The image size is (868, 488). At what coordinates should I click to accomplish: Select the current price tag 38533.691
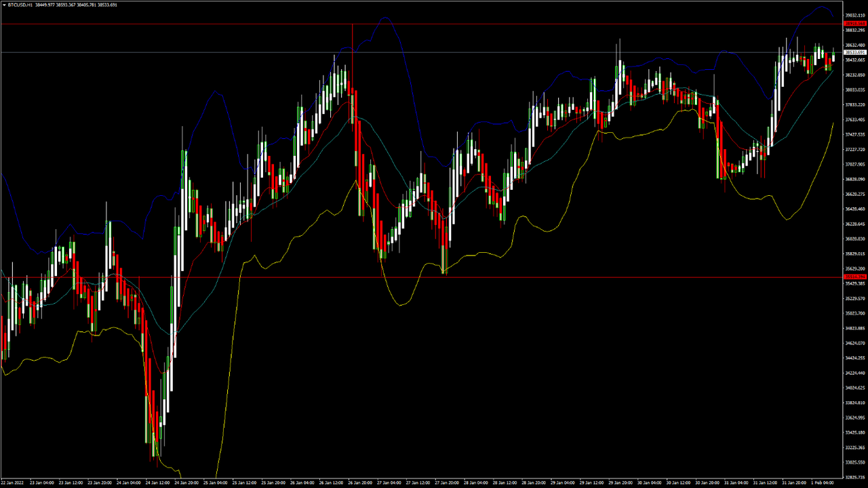click(854, 52)
